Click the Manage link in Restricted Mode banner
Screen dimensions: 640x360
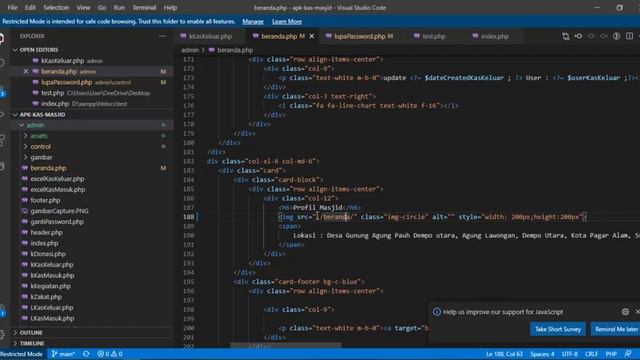(253, 21)
